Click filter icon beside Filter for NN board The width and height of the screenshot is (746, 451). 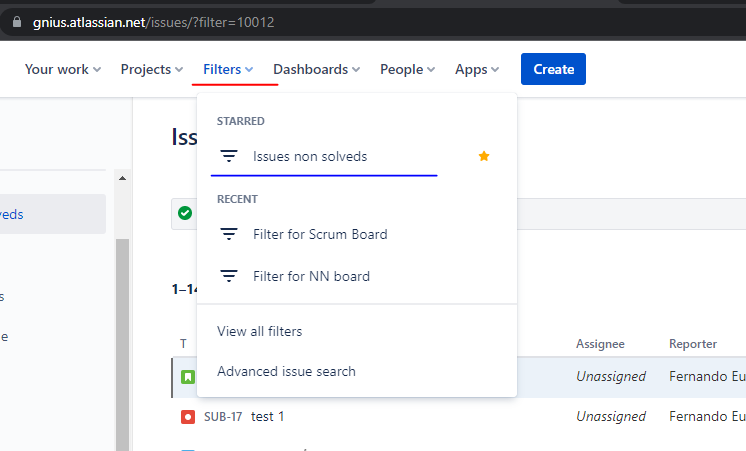coord(229,276)
